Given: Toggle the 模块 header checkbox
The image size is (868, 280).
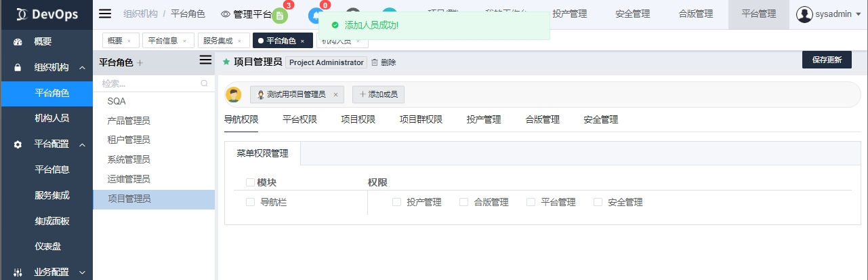Looking at the screenshot, I should pos(250,182).
